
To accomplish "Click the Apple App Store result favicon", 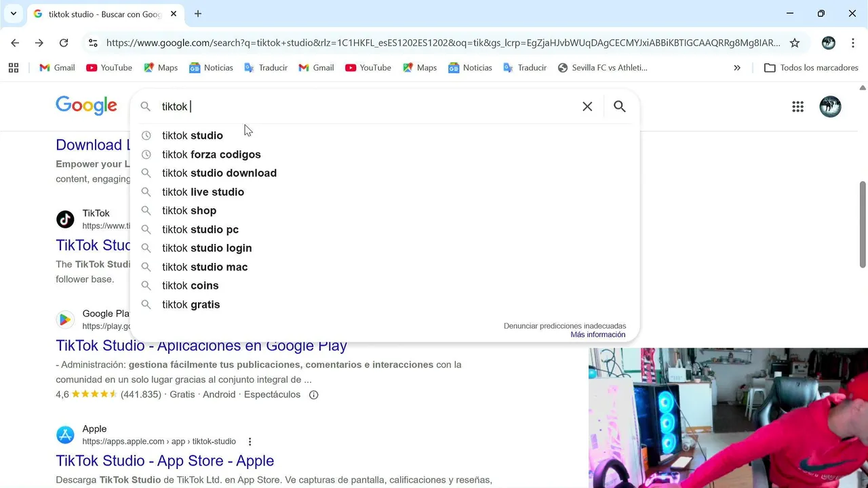I will [65, 434].
